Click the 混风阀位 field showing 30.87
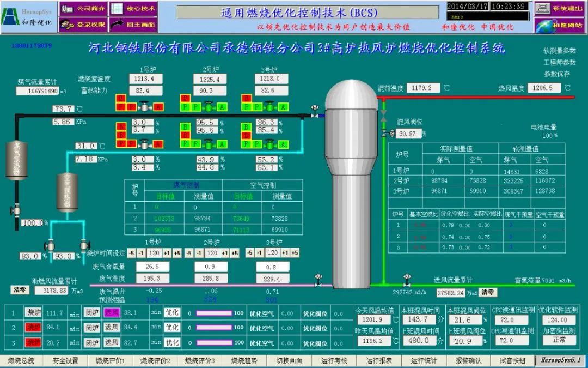588x368 pixels. click(409, 134)
